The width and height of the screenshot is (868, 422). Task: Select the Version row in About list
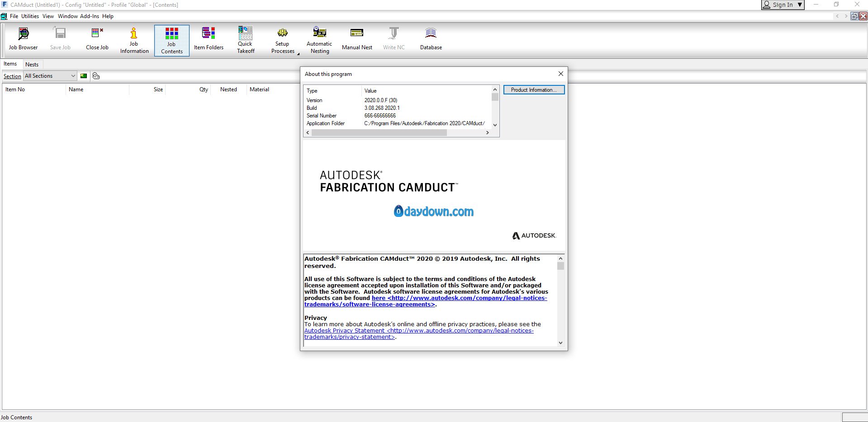coord(397,100)
